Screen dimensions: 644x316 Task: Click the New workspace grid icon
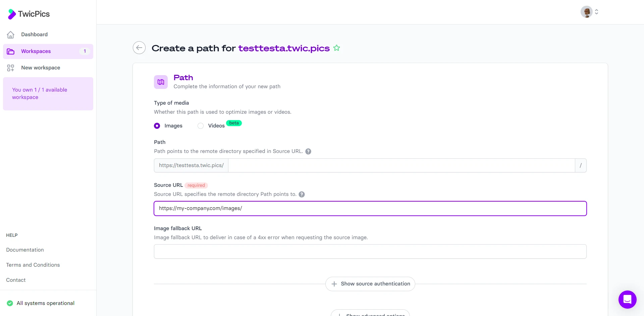click(x=11, y=68)
